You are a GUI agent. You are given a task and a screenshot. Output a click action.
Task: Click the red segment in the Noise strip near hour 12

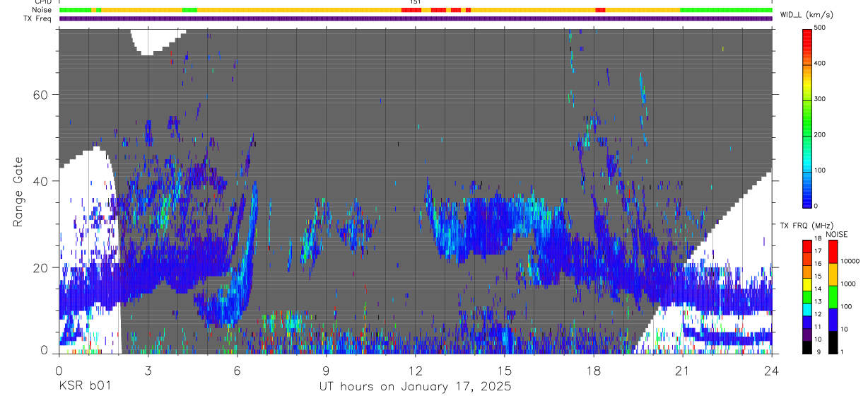pyautogui.click(x=412, y=10)
